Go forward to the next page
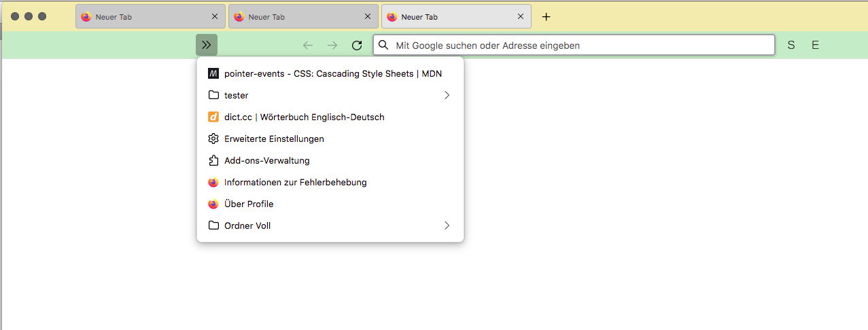This screenshot has height=330, width=868. pyautogui.click(x=332, y=45)
